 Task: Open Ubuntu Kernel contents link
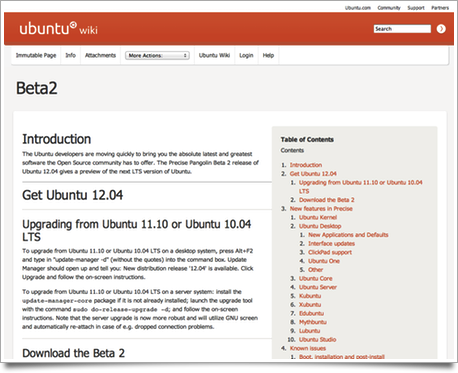[x=318, y=217]
